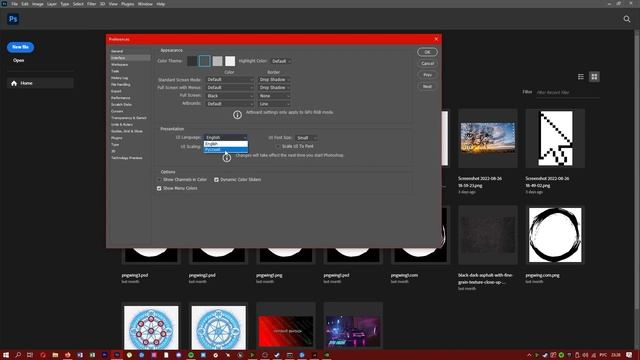This screenshot has width=640, height=360.
Task: Enable Show Channels in Color
Action: click(159, 180)
